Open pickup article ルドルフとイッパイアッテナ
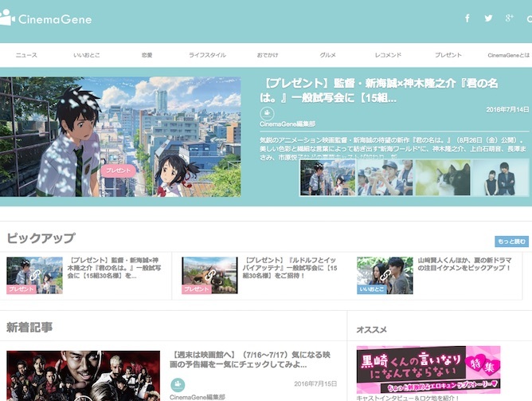532x401 pixels. pyautogui.click(x=290, y=268)
